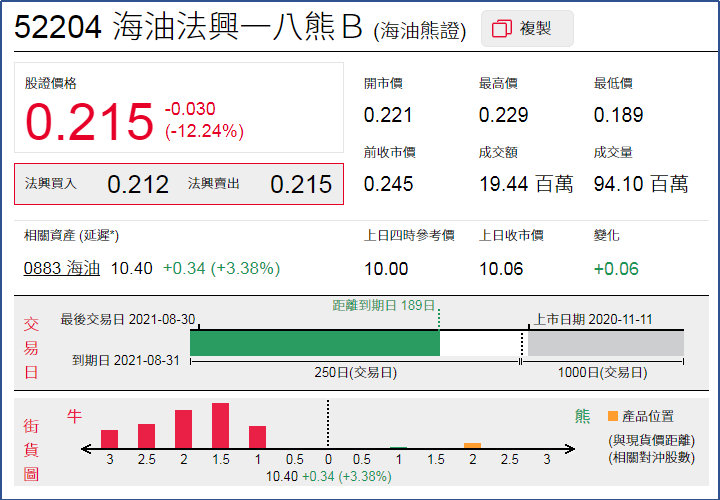Image resolution: width=720 pixels, height=500 pixels.
Task: Click the 變化 value +0.06
Action: click(x=616, y=269)
